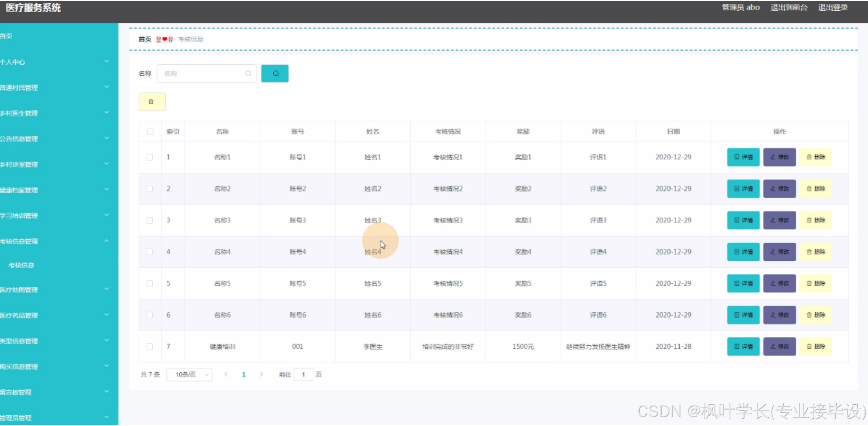The height and width of the screenshot is (426, 868).
Task: Go to 首页 in the sidebar
Action: (x=59, y=36)
